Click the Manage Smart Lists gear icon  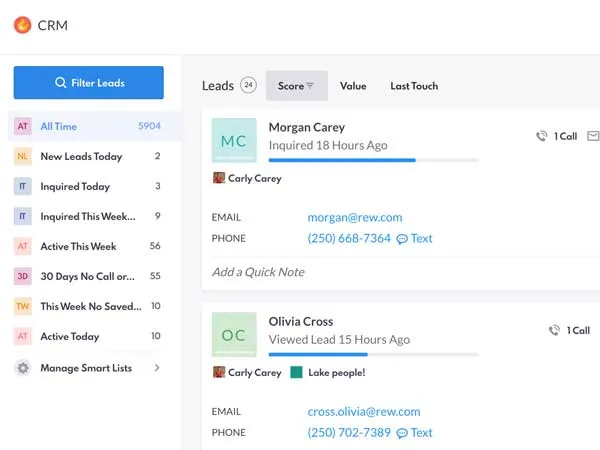pyautogui.click(x=22, y=368)
